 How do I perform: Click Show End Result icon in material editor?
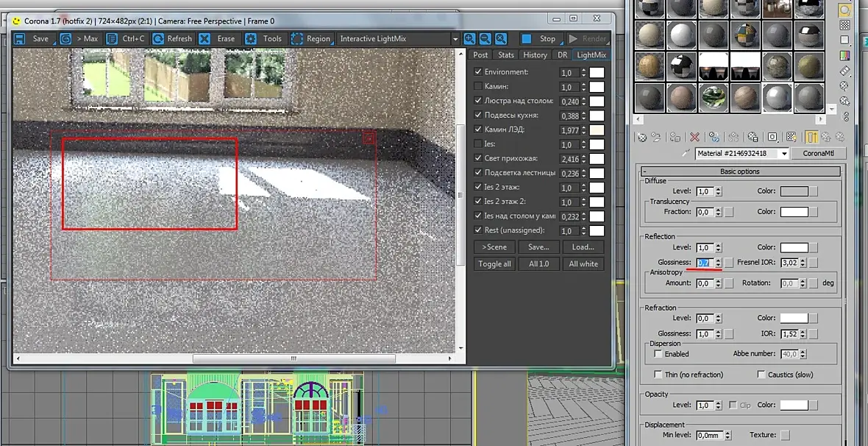tap(811, 137)
